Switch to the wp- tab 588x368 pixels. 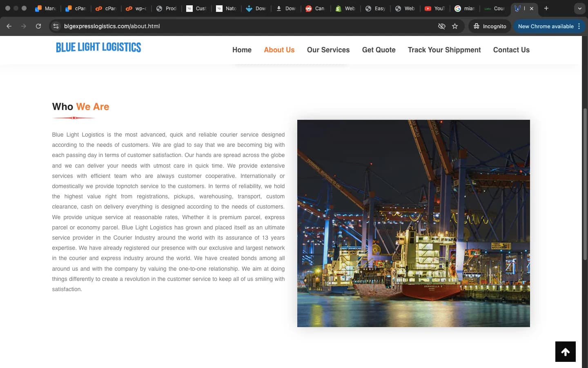click(x=136, y=8)
